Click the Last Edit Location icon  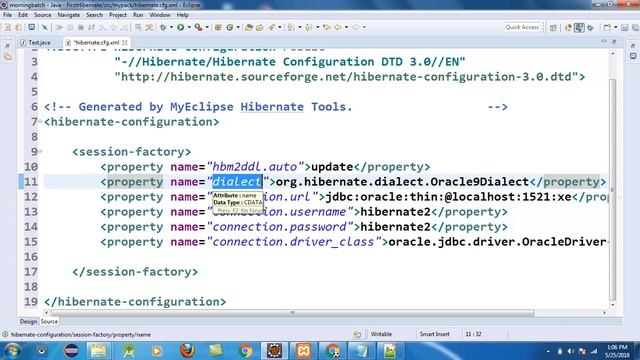(326, 27)
